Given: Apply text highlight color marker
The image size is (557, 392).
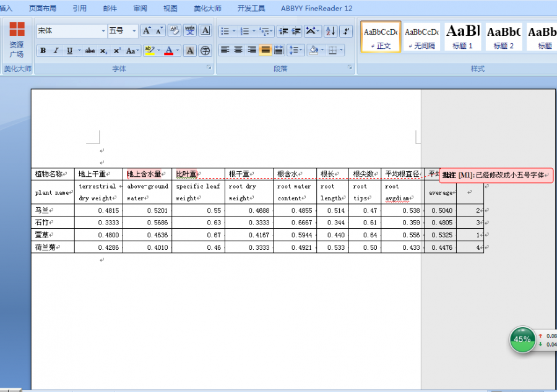Looking at the screenshot, I should 150,51.
